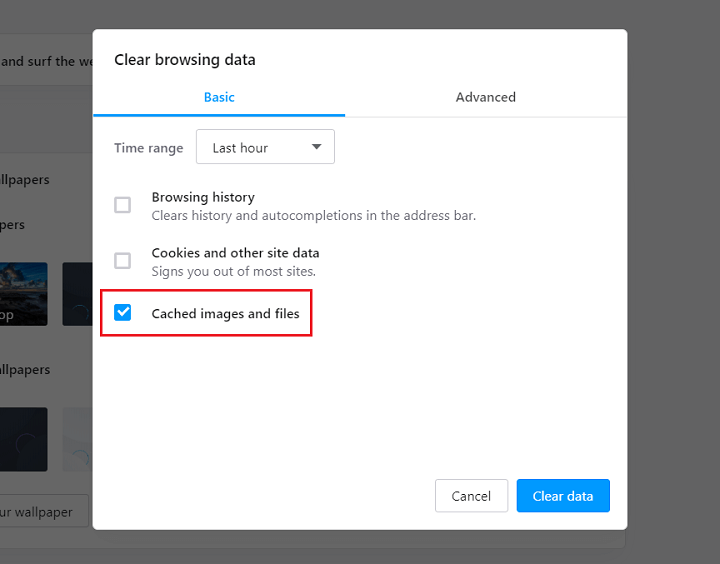Click the Clear data button

tap(563, 496)
